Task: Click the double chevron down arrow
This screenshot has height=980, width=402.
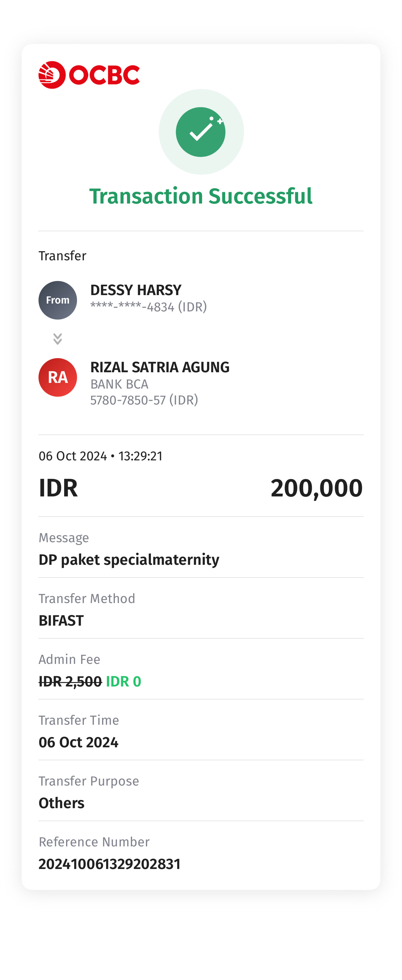Action: 58,339
